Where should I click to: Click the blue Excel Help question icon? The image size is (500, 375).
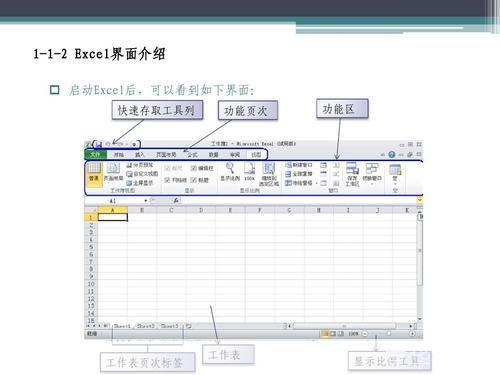click(392, 154)
